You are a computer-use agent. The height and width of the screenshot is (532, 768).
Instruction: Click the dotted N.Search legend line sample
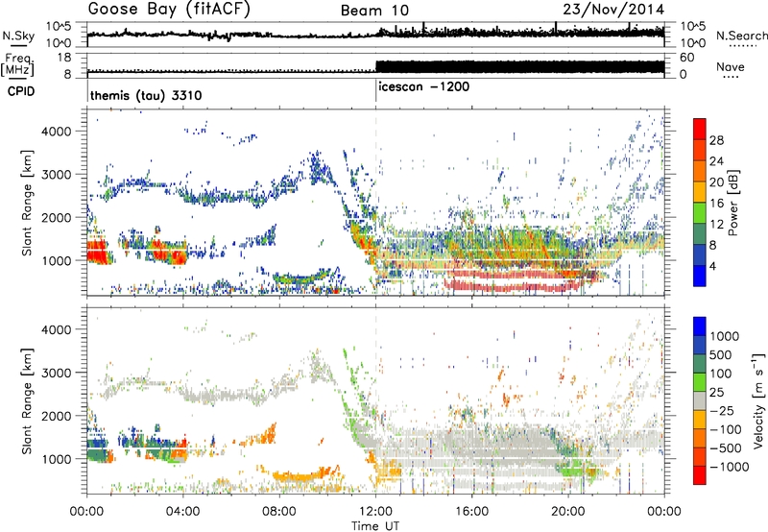742,46
